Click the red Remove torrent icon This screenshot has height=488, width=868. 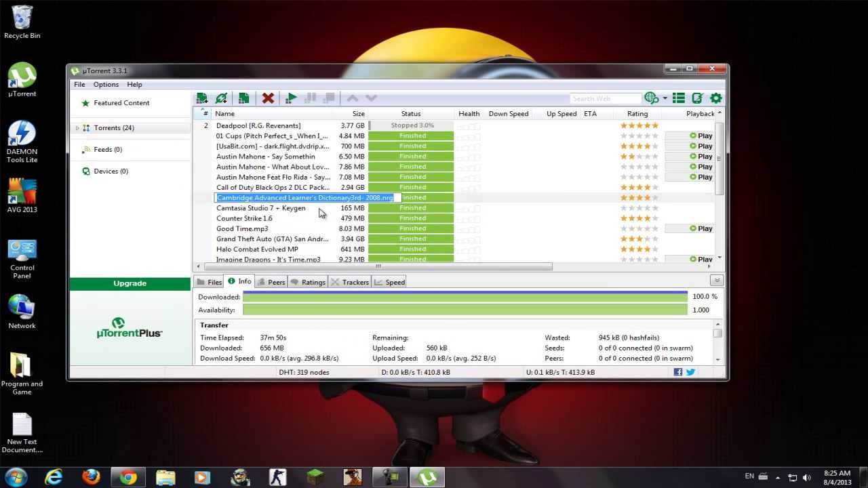(268, 98)
